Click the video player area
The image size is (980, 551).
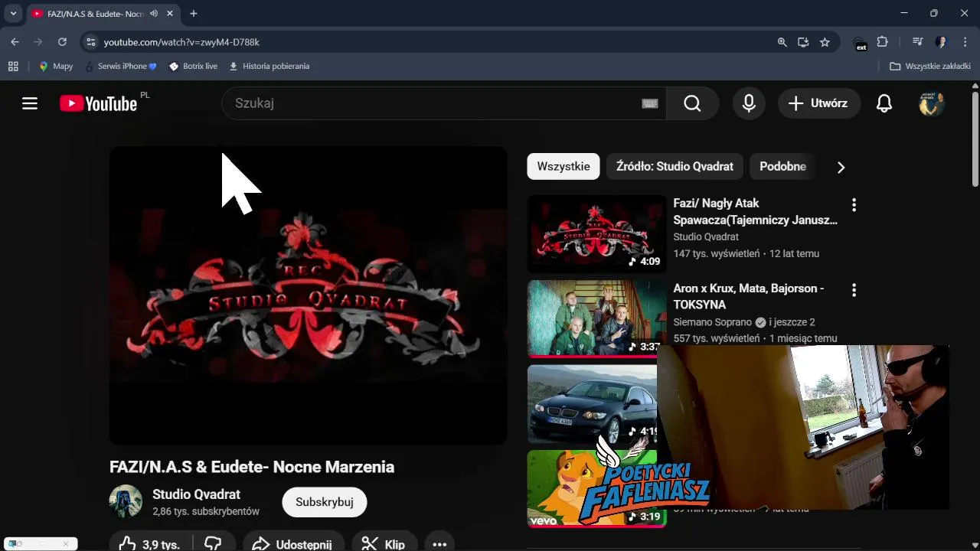308,295
